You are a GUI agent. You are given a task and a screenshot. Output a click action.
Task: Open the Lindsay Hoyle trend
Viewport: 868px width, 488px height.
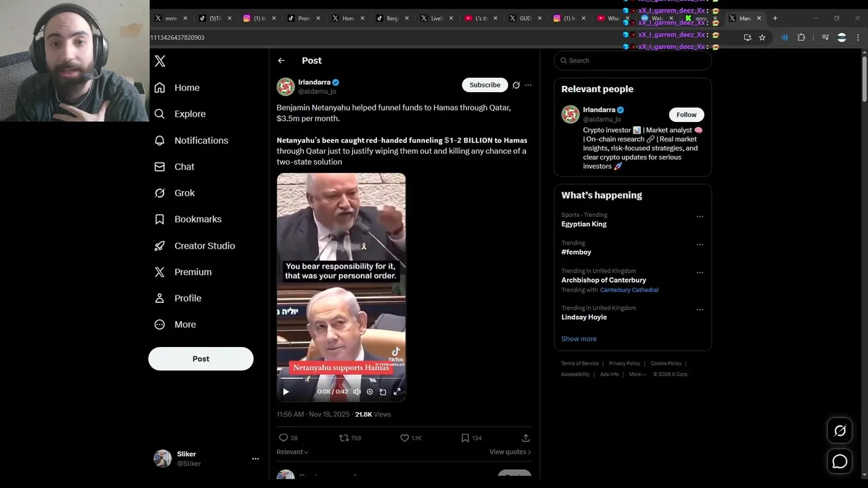tap(584, 317)
